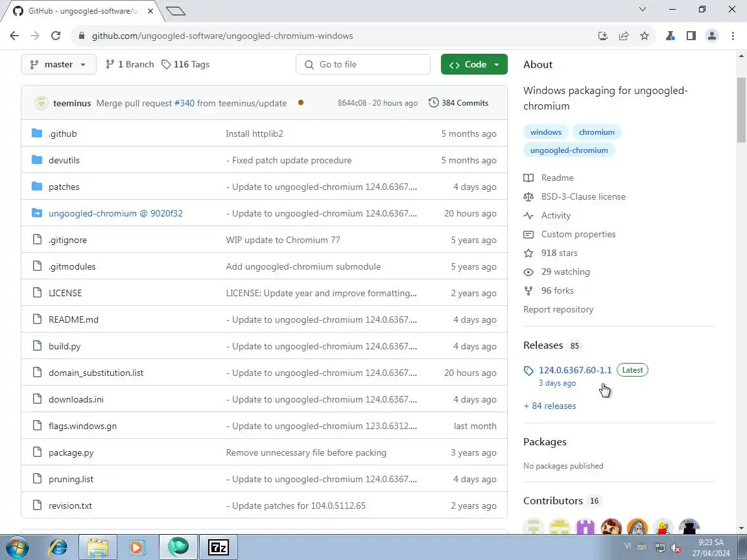Reload the GitHub page
Image resolution: width=747 pixels, height=560 pixels.
tap(56, 36)
